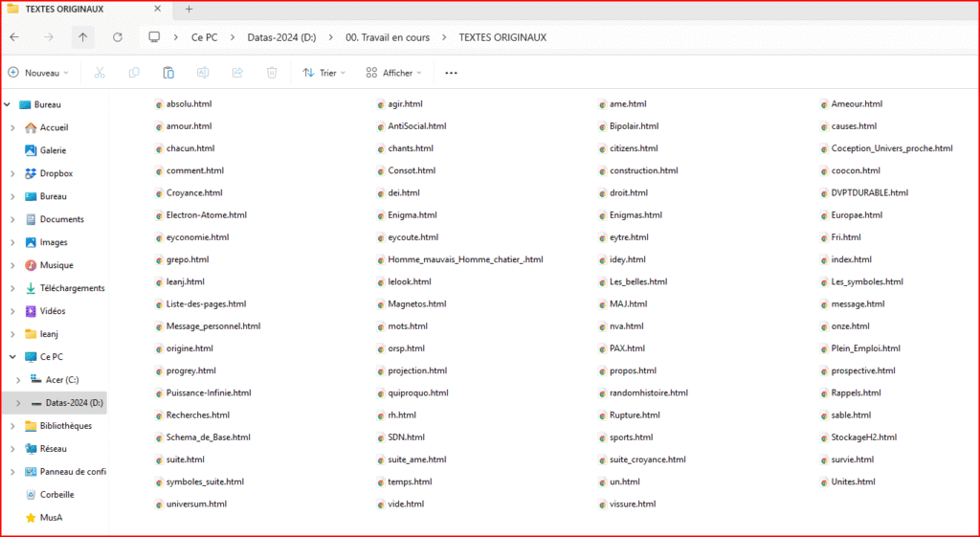Click the Share icon in toolbar
The width and height of the screenshot is (980, 537).
coord(237,73)
